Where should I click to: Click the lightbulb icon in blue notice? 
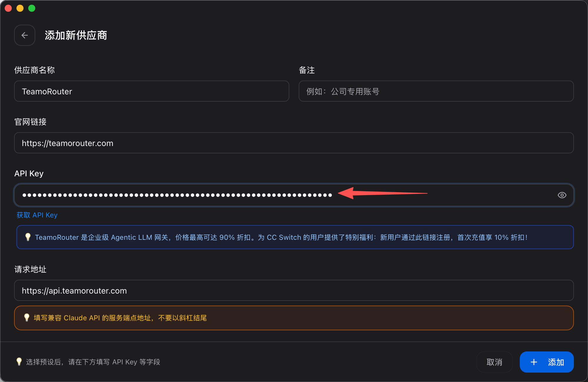click(28, 237)
